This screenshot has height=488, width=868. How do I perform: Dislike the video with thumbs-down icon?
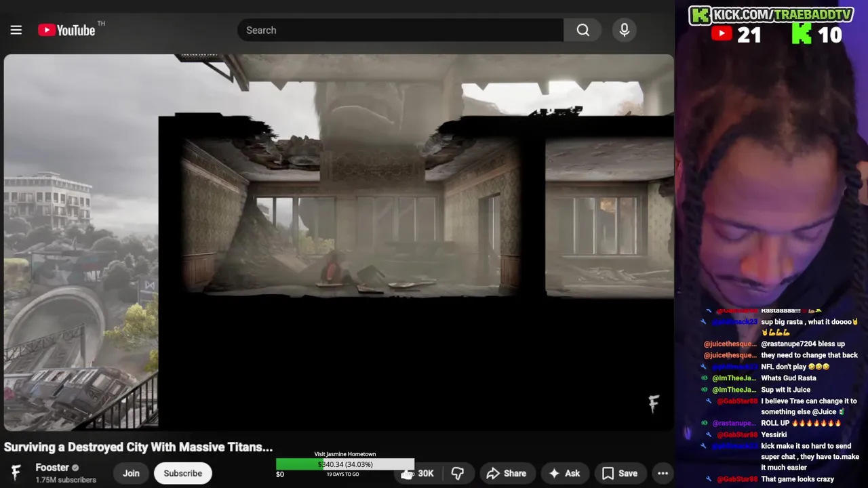coord(458,473)
